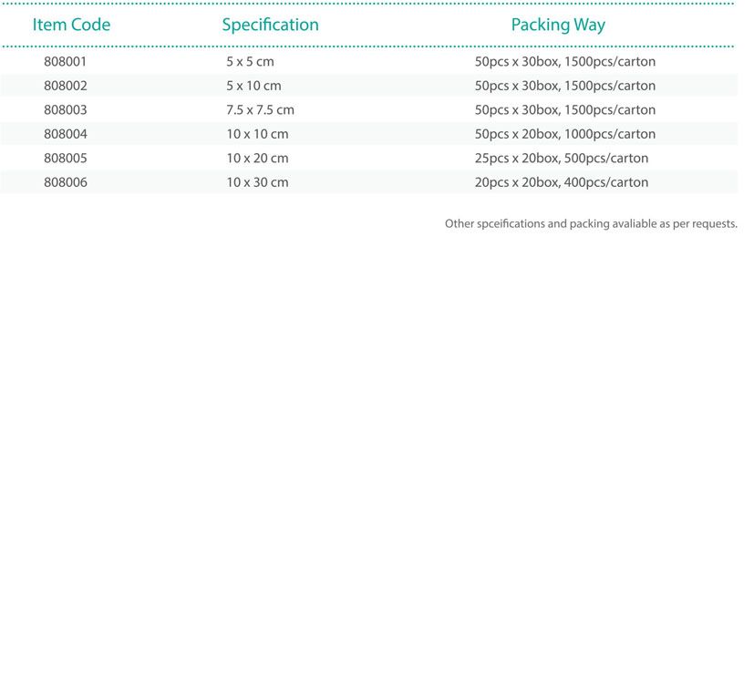Screen dimensions: 754x700
Task: Select item code 808003
Action: pyautogui.click(x=66, y=109)
